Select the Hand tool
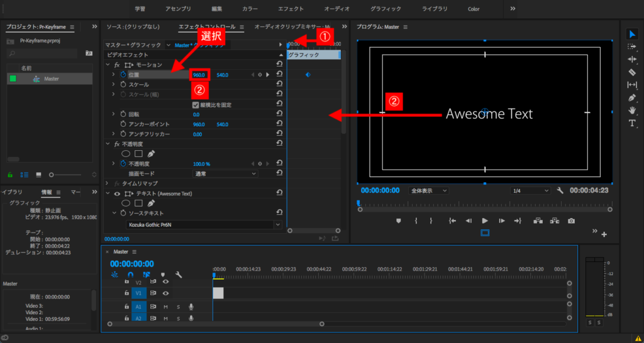This screenshot has width=644, height=343. [x=632, y=111]
